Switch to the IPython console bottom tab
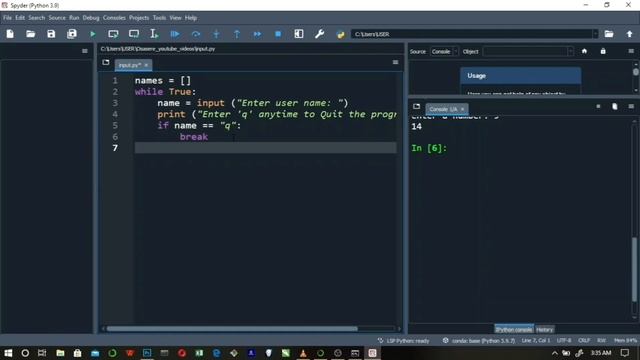Image resolution: width=640 pixels, height=360 pixels. (x=514, y=329)
